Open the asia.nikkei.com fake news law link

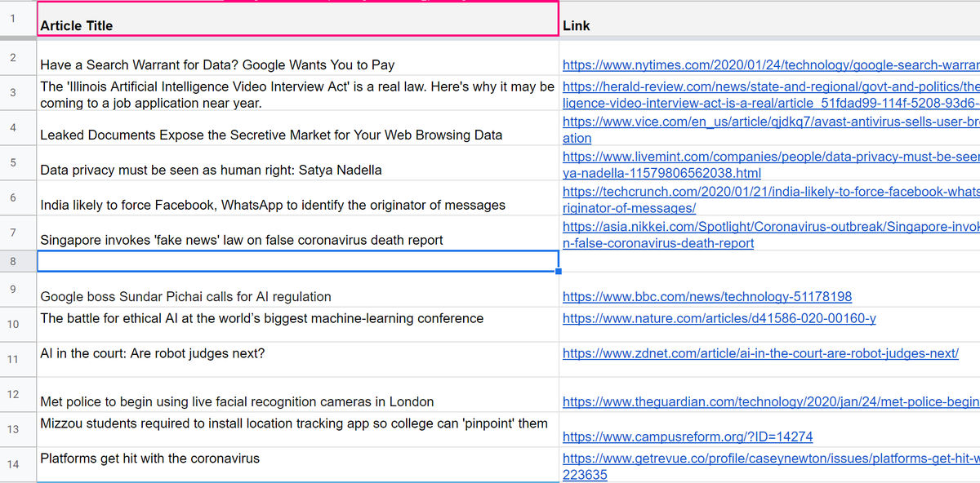click(x=768, y=233)
